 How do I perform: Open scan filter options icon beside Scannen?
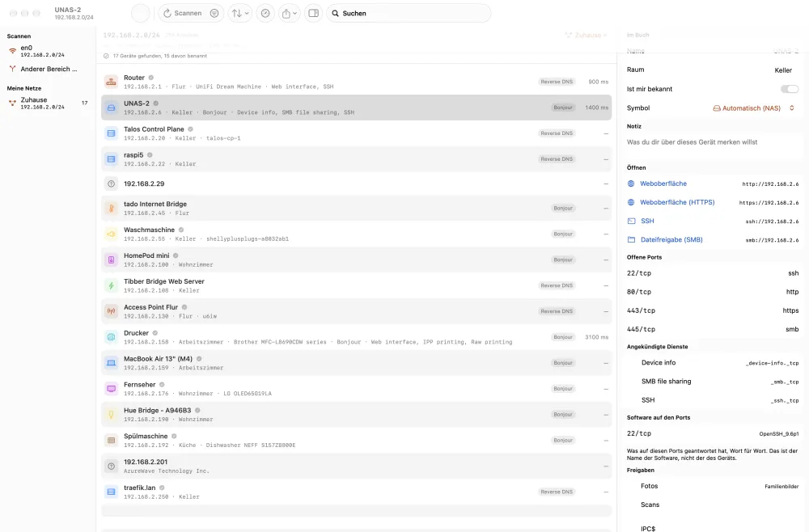click(214, 14)
